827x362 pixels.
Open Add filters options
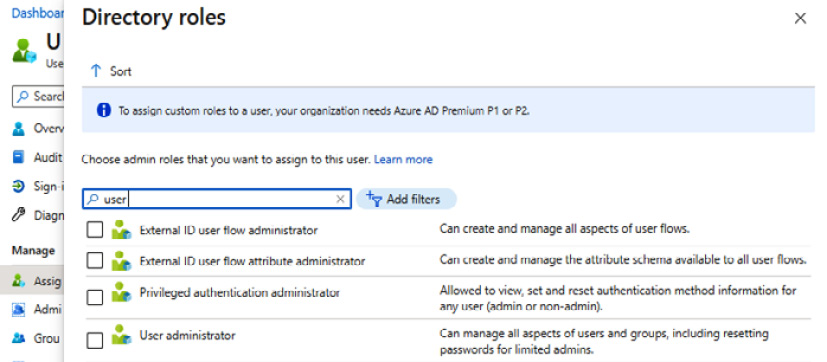point(406,199)
